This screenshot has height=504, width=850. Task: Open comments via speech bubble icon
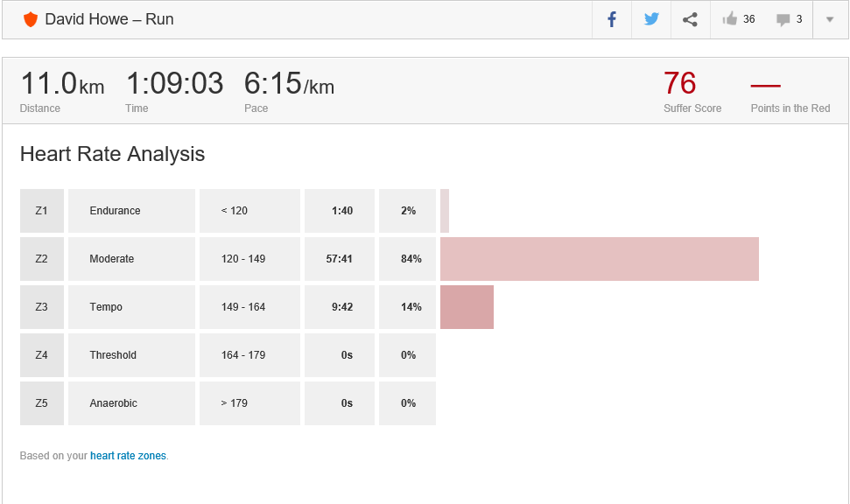(783, 19)
